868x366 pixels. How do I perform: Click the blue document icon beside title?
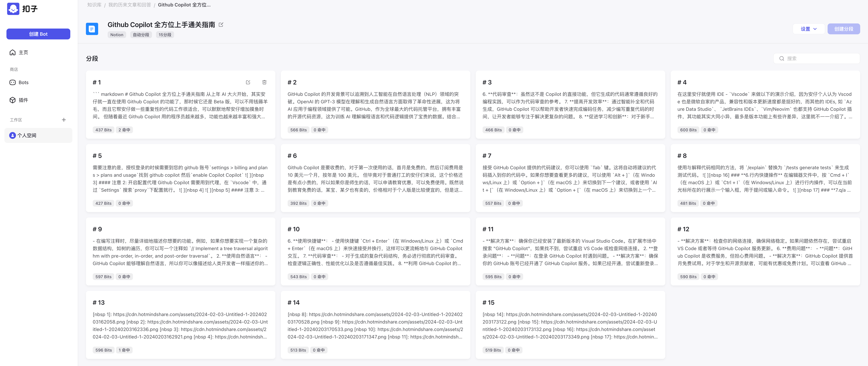(92, 29)
